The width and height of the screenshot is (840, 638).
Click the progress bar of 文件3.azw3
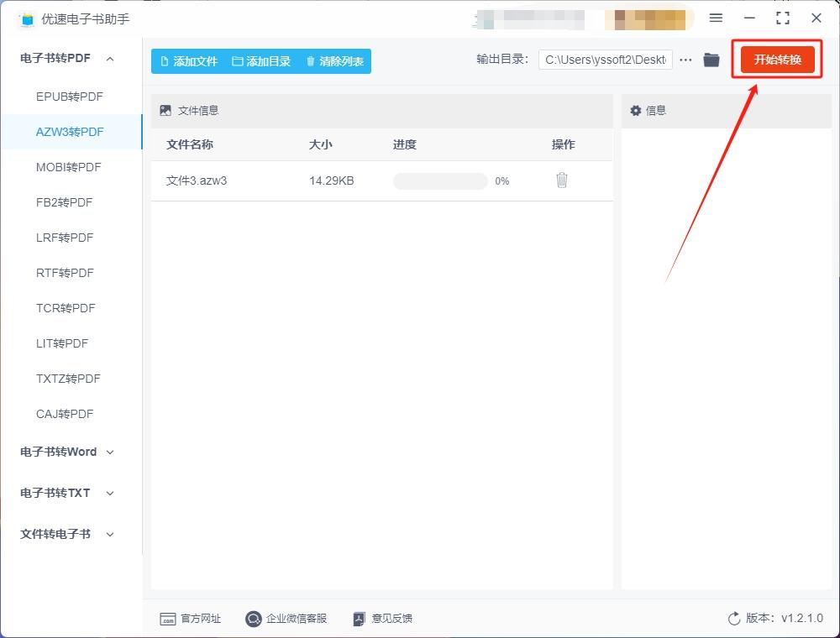pyautogui.click(x=439, y=180)
